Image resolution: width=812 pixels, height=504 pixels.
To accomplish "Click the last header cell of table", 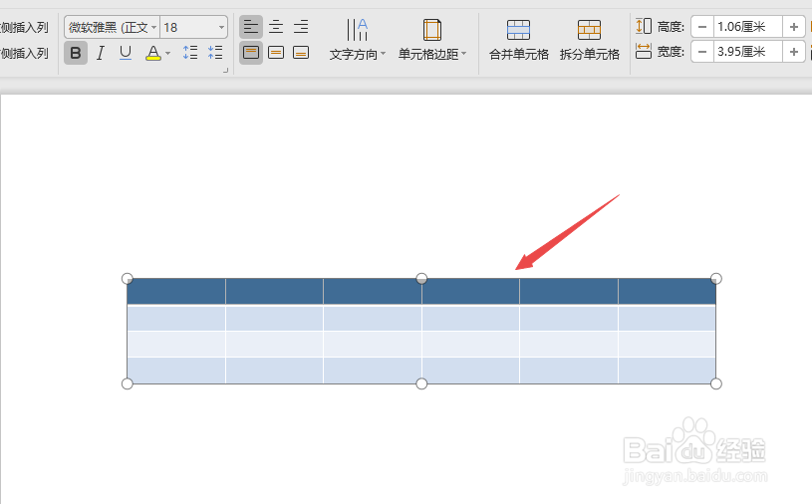I will coord(667,291).
